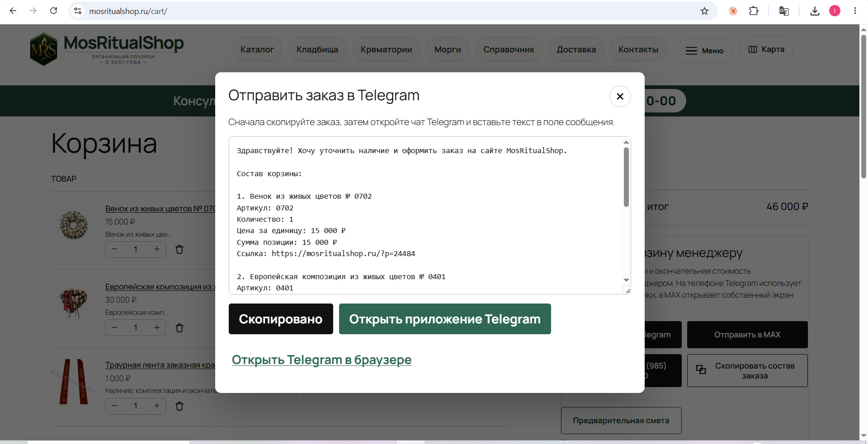The image size is (868, 444).
Task: Click page scrollbar down arrow
Action: (x=863, y=436)
